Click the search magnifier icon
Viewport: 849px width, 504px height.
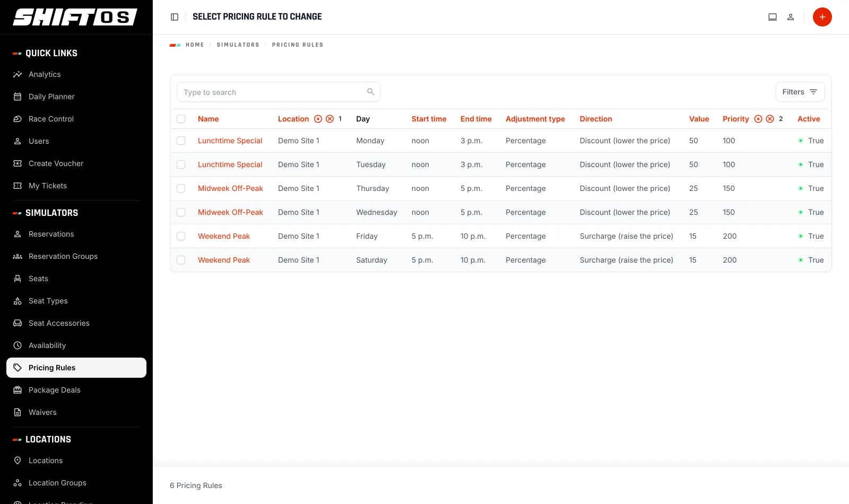371,92
